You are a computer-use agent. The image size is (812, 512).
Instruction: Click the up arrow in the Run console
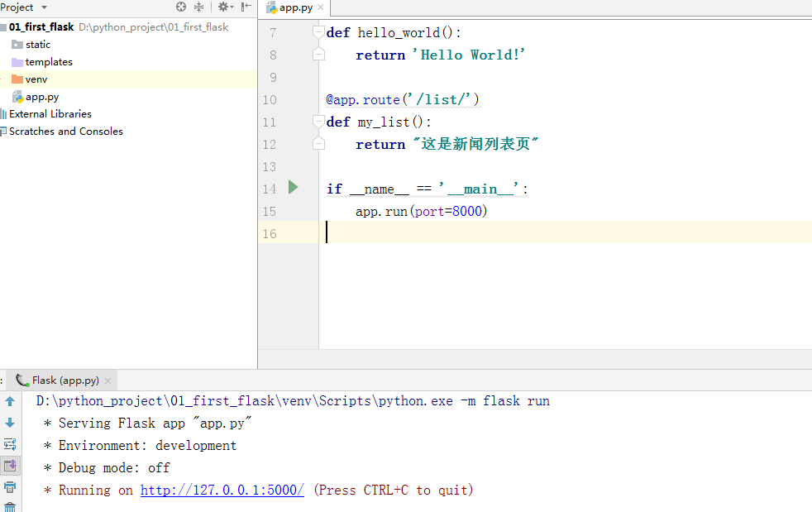point(10,401)
